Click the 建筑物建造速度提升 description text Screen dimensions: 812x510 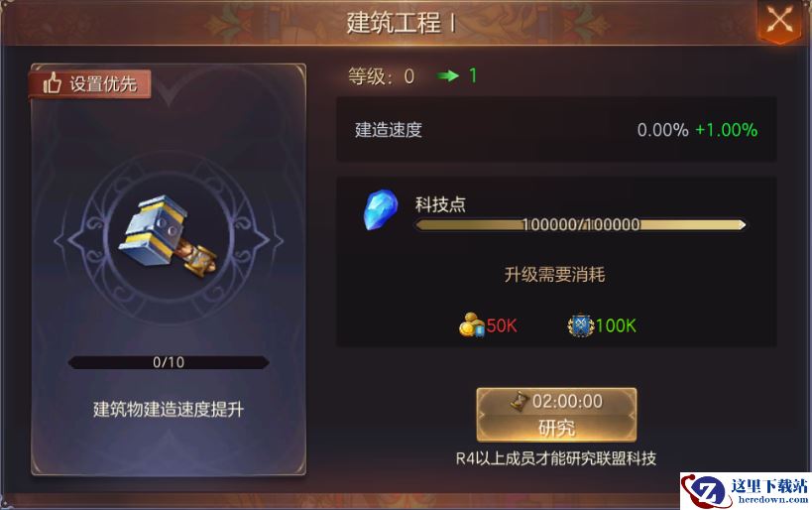[169, 410]
